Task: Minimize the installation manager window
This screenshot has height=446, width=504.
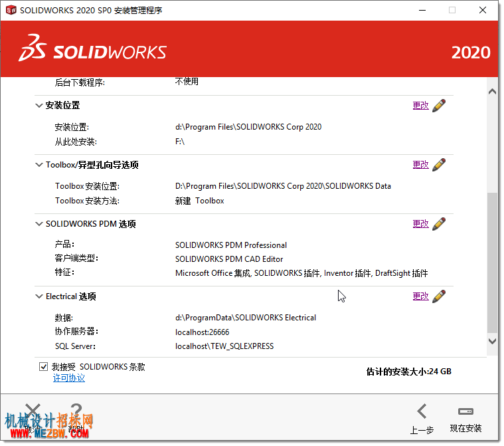Action: pyautogui.click(x=422, y=10)
